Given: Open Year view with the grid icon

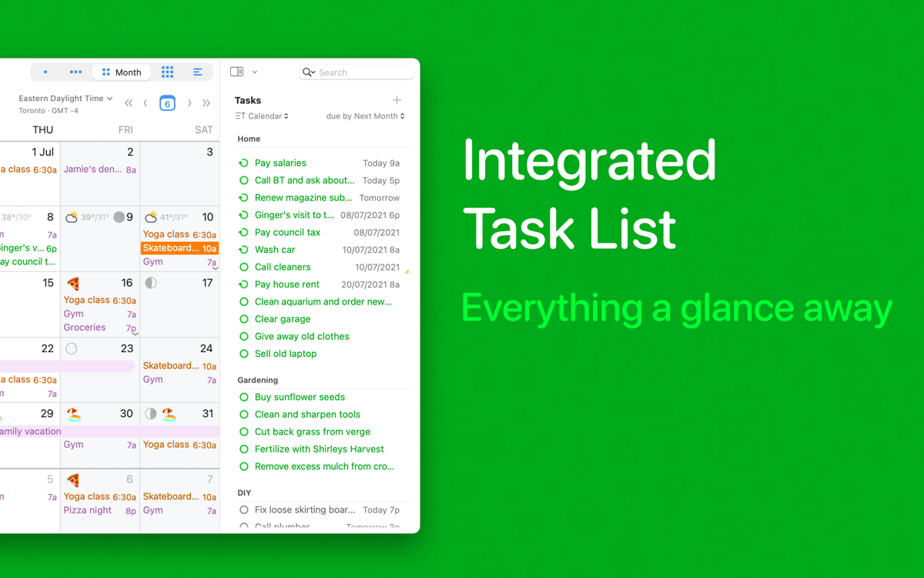Looking at the screenshot, I should tap(167, 72).
